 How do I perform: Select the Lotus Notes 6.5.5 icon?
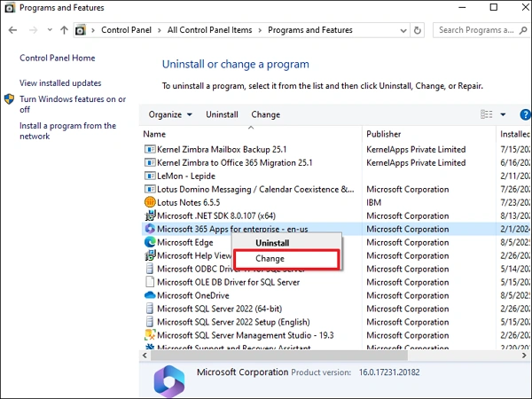[150, 202]
